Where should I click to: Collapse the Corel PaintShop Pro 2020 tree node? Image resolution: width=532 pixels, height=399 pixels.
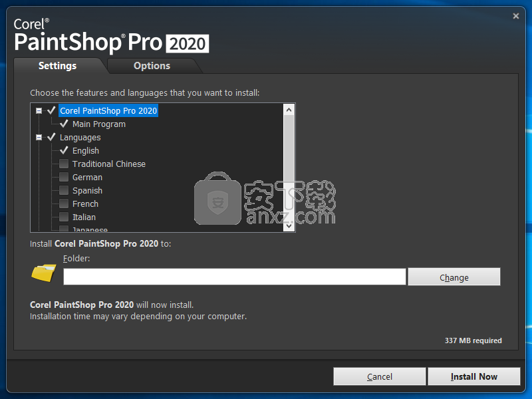(x=39, y=110)
